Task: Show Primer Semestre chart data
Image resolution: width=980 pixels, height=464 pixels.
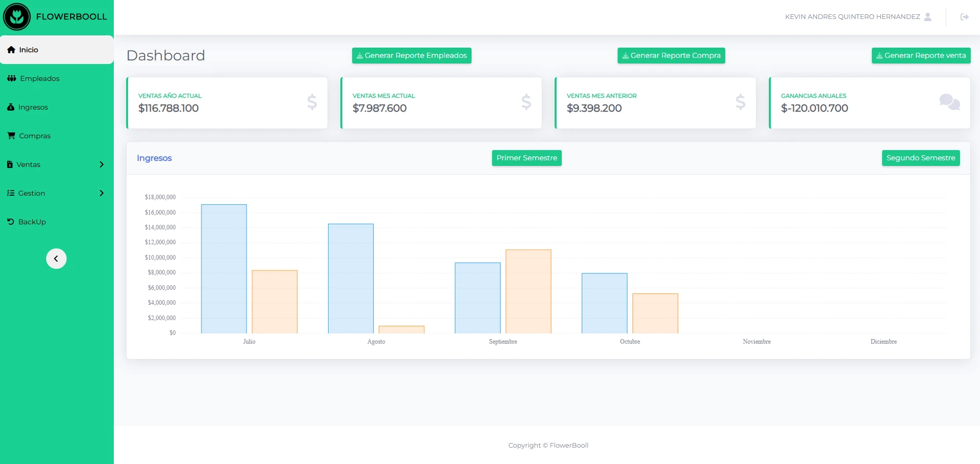Action: click(x=527, y=158)
